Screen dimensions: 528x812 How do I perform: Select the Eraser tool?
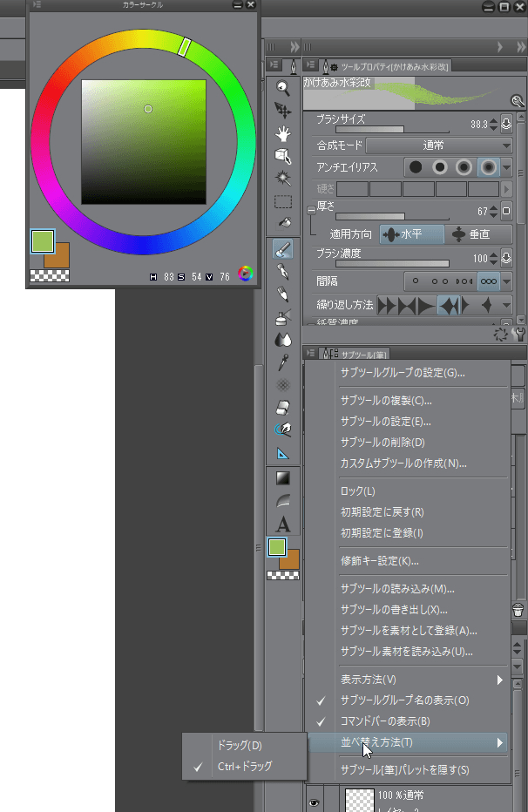(x=283, y=407)
